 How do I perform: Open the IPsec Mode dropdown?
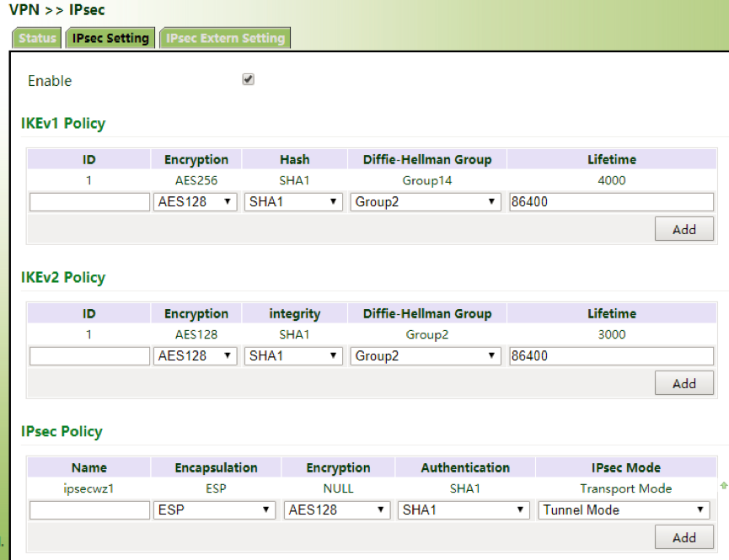point(623,510)
